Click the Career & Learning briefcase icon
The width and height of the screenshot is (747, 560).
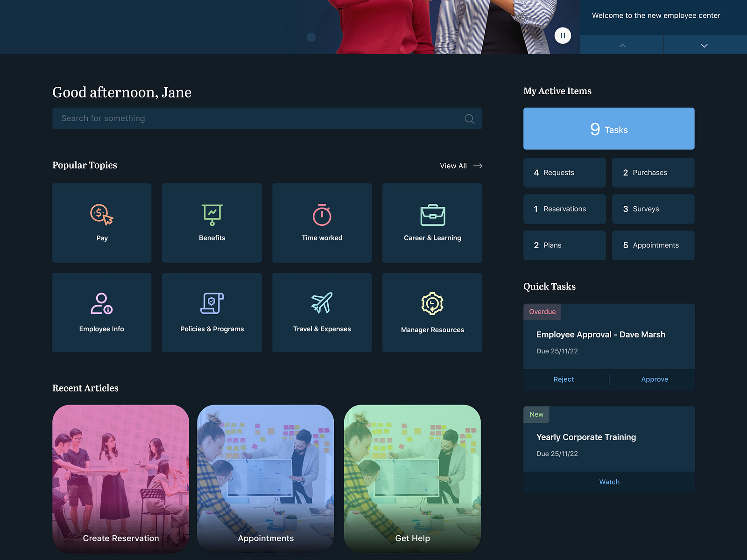432,215
